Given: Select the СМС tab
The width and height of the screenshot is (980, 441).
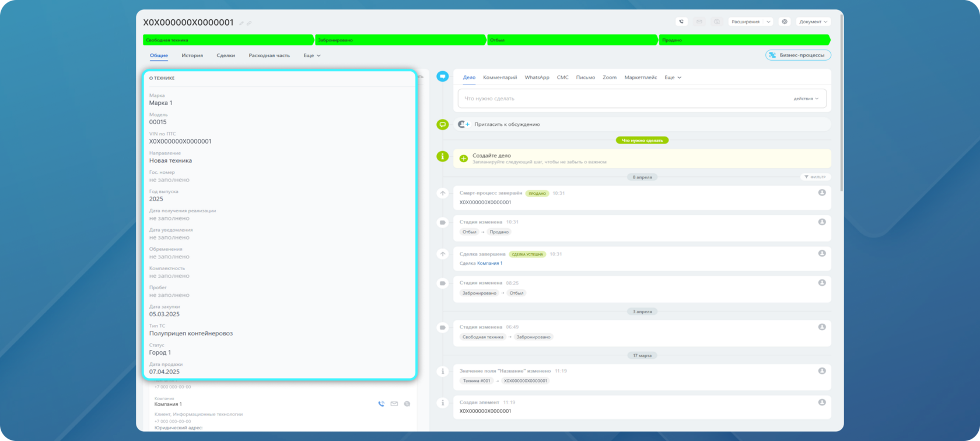Looking at the screenshot, I should pyautogui.click(x=562, y=77).
